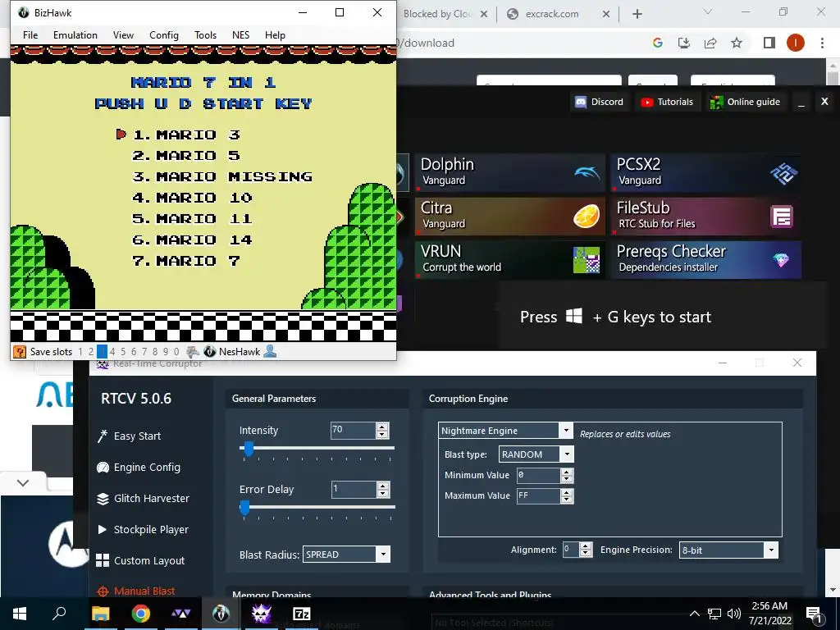Click the Chrome share page icon

coord(710,43)
